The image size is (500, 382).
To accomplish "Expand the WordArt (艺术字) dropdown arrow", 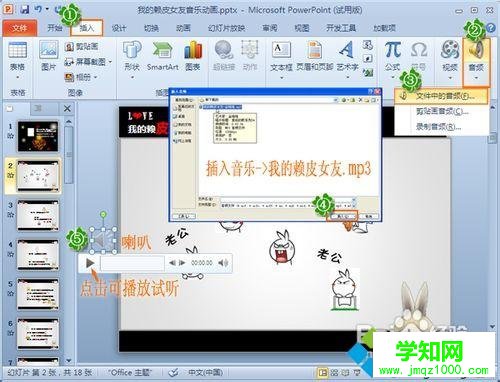I will pyautogui.click(x=347, y=78).
